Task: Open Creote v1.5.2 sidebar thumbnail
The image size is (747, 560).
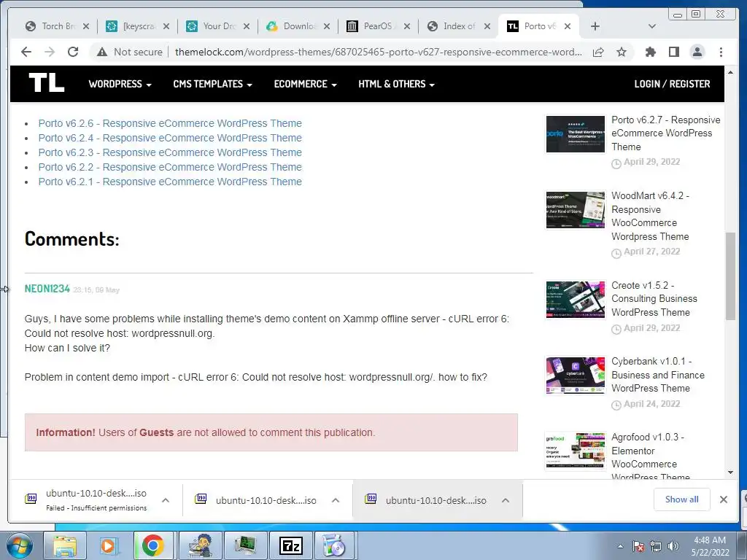Action: tap(575, 300)
